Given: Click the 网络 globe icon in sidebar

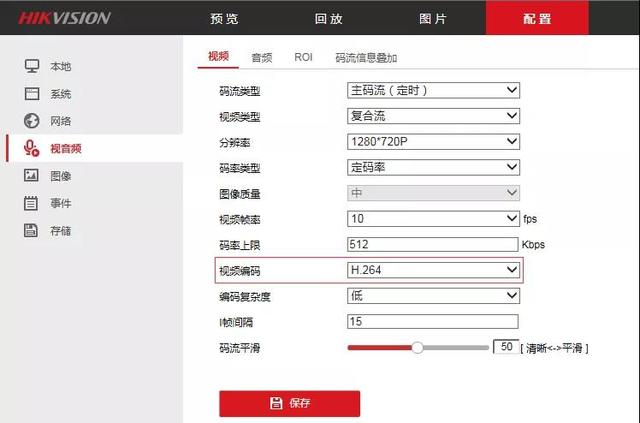Looking at the screenshot, I should tap(31, 121).
